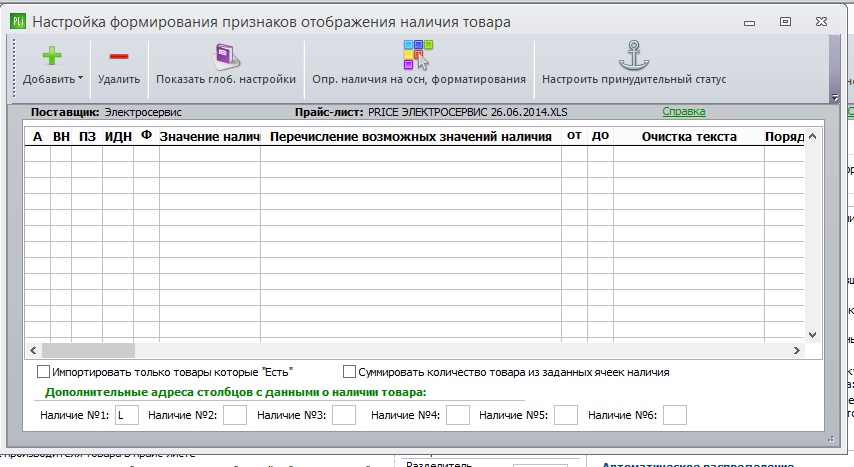Click the ИДН column header
Image resolution: width=854 pixels, height=467 pixels.
pyautogui.click(x=118, y=136)
